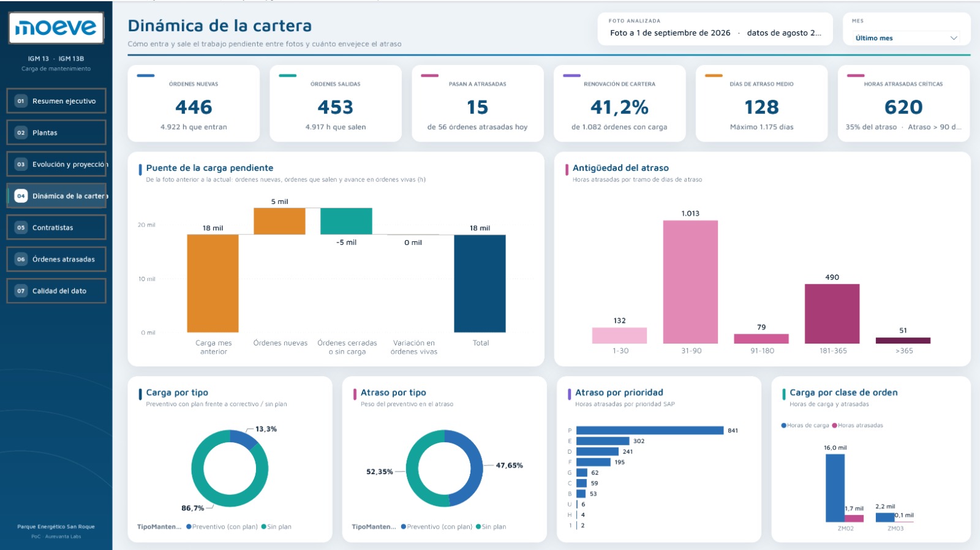
Task: Click the 06 badge for Órdenes atrasadas
Action: click(21, 260)
